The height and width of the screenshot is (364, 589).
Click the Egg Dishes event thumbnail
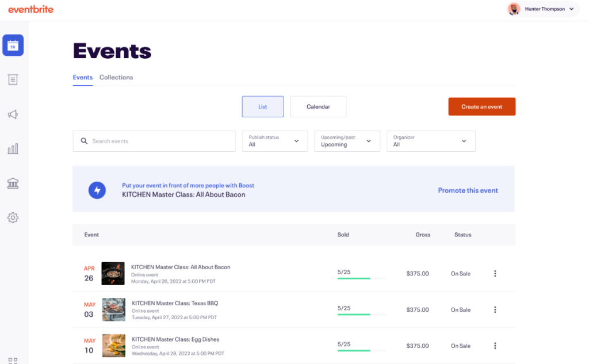[114, 346]
